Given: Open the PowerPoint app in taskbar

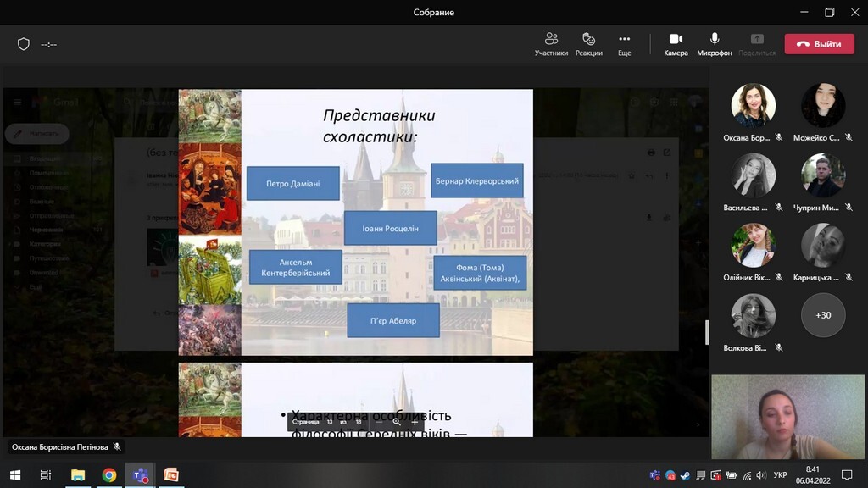Looking at the screenshot, I should (171, 475).
